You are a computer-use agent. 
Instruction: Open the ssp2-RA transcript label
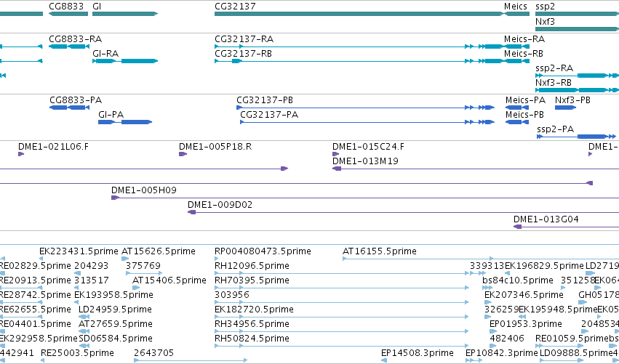tap(554, 68)
